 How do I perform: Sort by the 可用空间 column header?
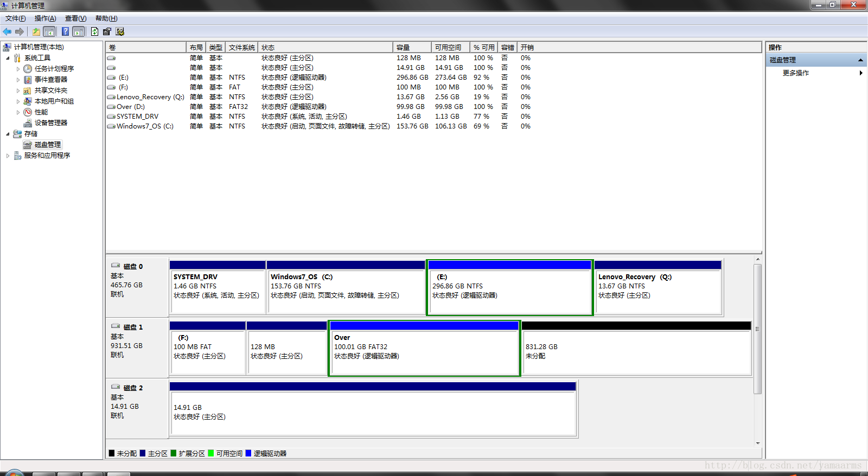click(451, 48)
